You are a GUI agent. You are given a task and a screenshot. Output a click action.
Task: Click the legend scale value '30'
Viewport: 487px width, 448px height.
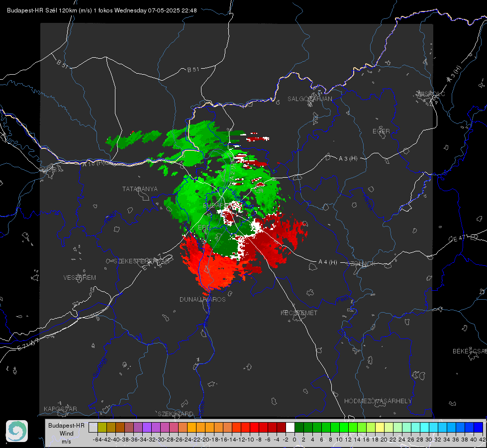[x=429, y=440]
